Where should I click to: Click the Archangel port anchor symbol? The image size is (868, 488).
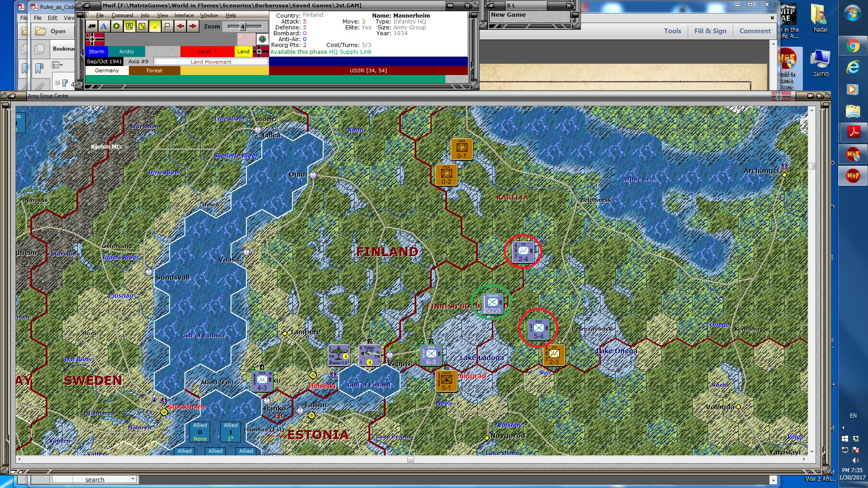pos(785,166)
